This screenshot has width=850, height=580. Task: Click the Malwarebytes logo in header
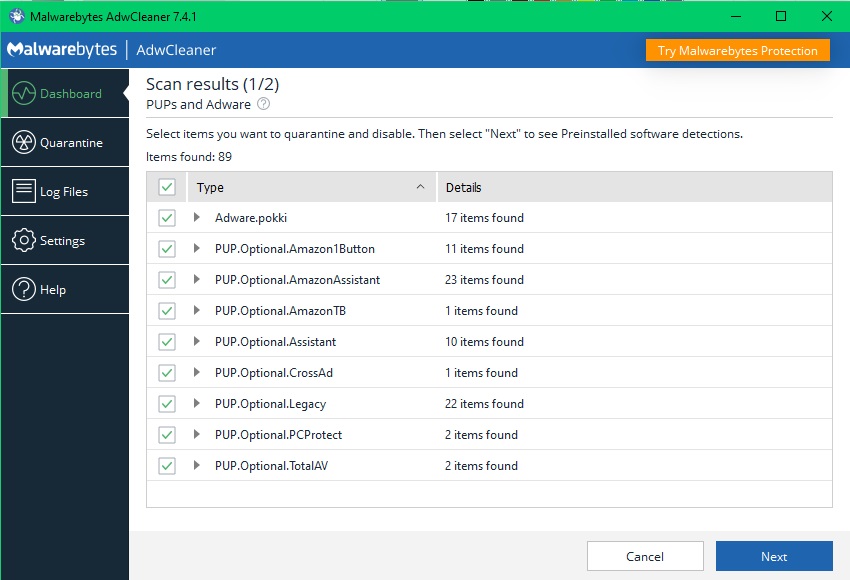pos(62,49)
